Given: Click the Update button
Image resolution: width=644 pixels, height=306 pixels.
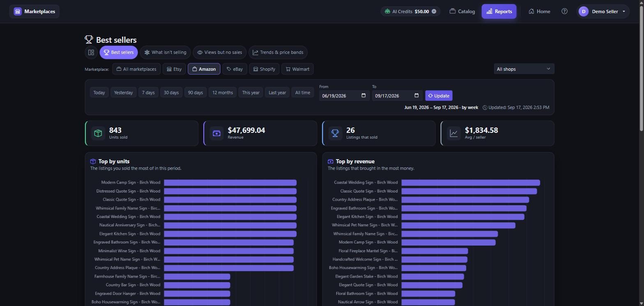Looking at the screenshot, I should (439, 96).
